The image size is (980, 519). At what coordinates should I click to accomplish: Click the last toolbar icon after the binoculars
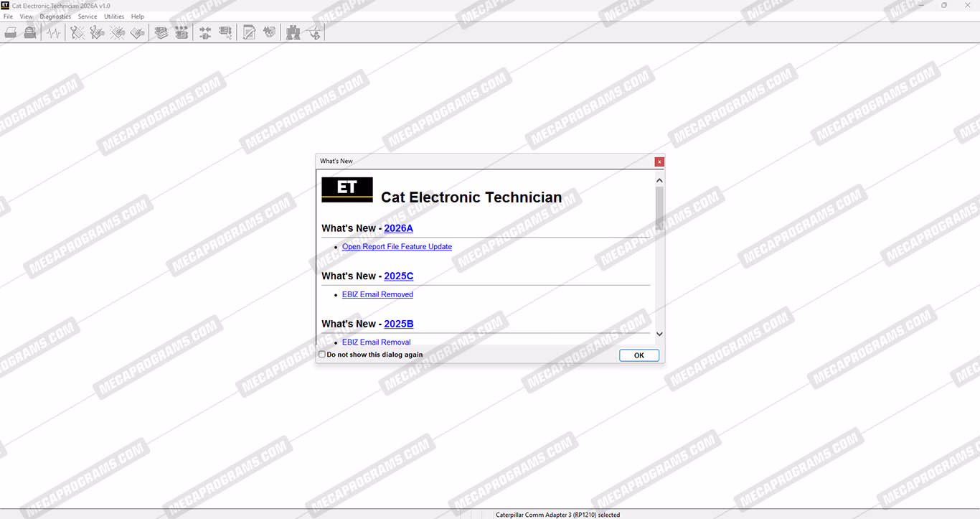click(314, 32)
